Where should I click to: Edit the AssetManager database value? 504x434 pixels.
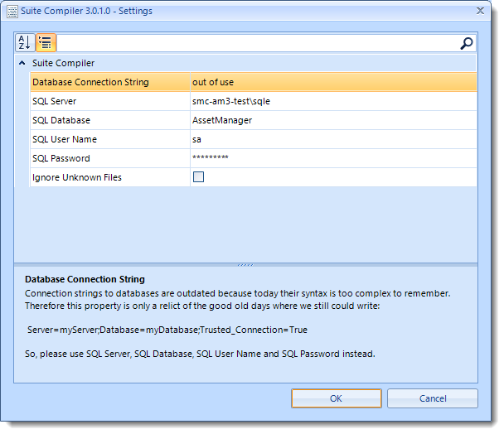tap(333, 120)
